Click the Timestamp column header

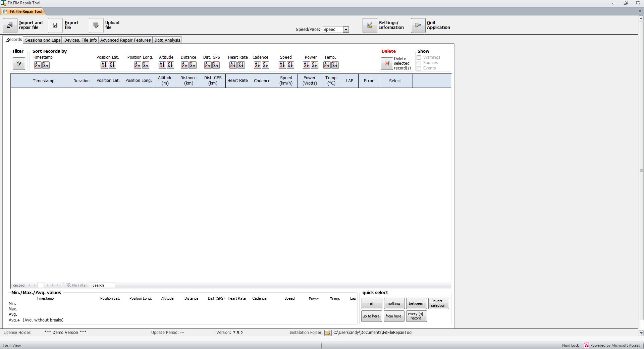tap(40, 81)
